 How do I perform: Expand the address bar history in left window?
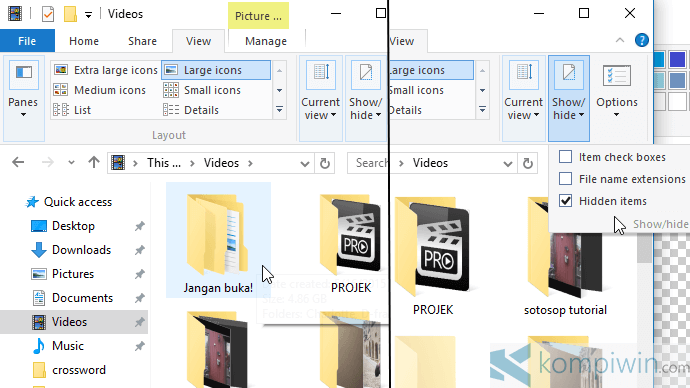(305, 164)
